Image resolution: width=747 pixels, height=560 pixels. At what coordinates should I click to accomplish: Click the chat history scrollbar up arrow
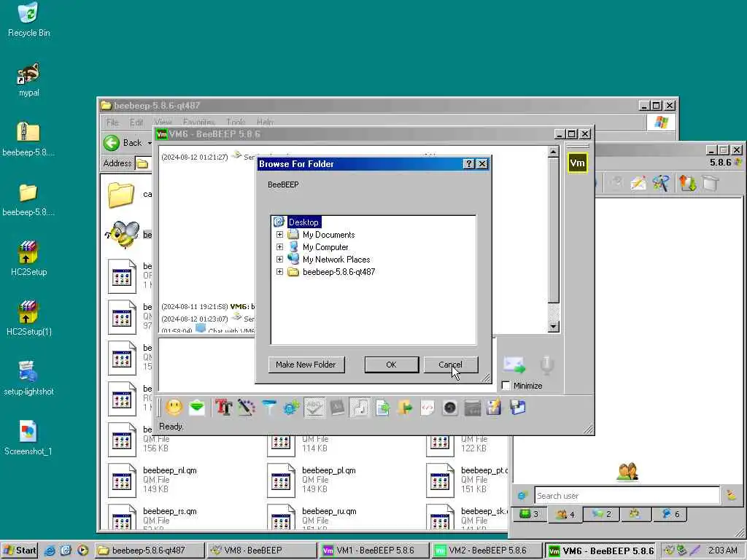point(553,152)
